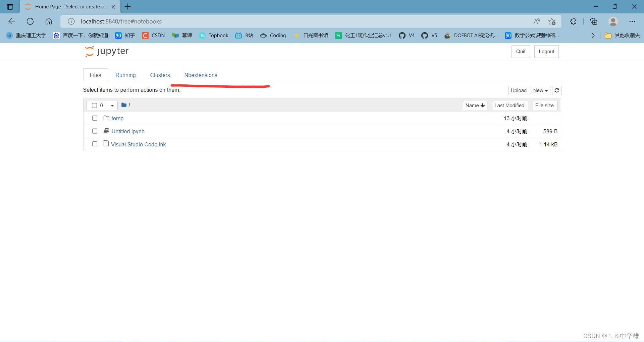Open the 数学公式识别神器 bookmark
This screenshot has height=342, width=644.
point(532,36)
